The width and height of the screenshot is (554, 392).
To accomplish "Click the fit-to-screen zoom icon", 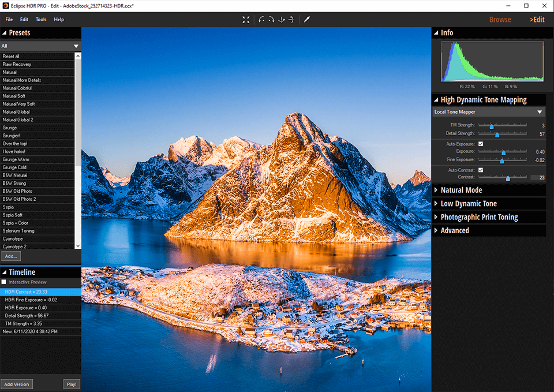I will pyautogui.click(x=246, y=19).
